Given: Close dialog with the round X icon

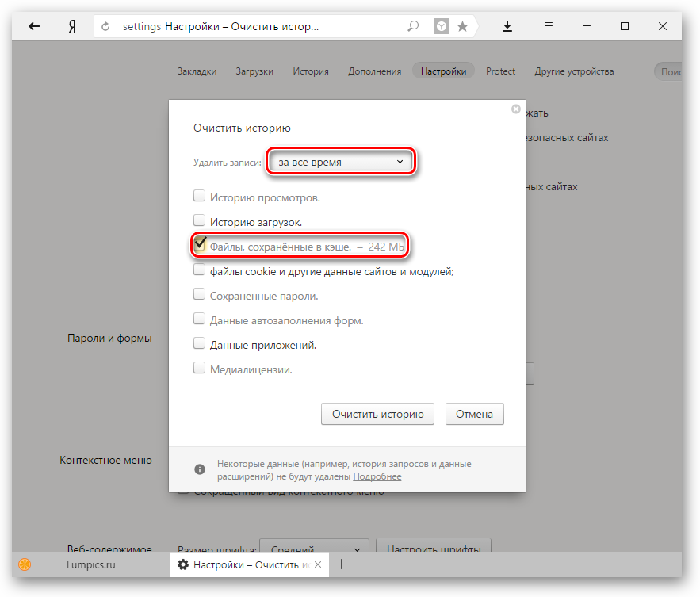Looking at the screenshot, I should [x=516, y=109].
